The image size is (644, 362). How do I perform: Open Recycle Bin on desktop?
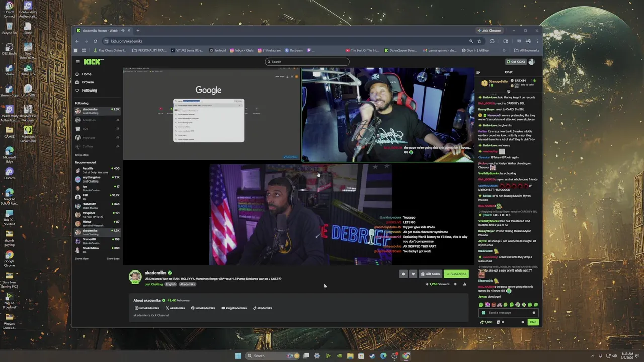9,28
